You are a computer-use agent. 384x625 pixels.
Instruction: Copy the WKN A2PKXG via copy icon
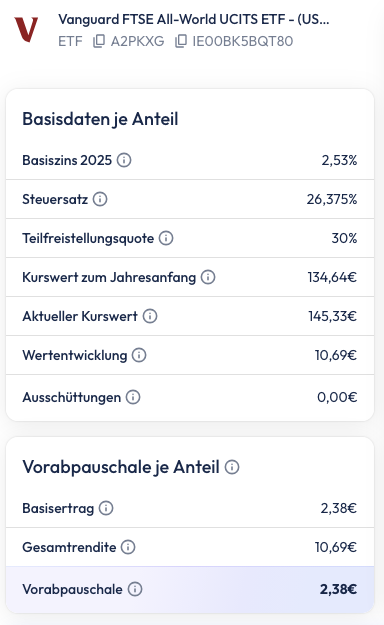click(99, 41)
